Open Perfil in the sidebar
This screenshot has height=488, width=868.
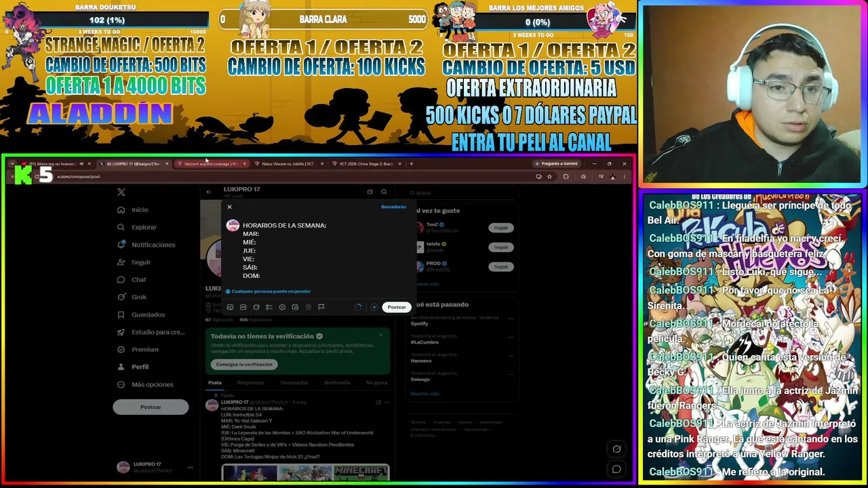pyautogui.click(x=133, y=367)
